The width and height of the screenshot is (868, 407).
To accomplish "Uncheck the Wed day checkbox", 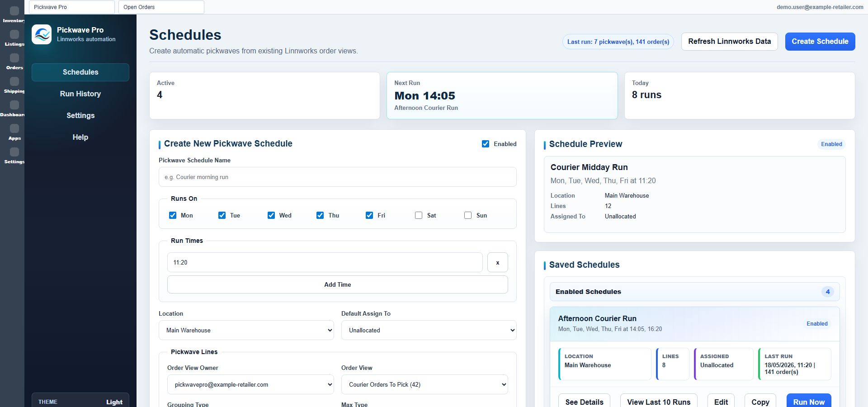I will [271, 215].
